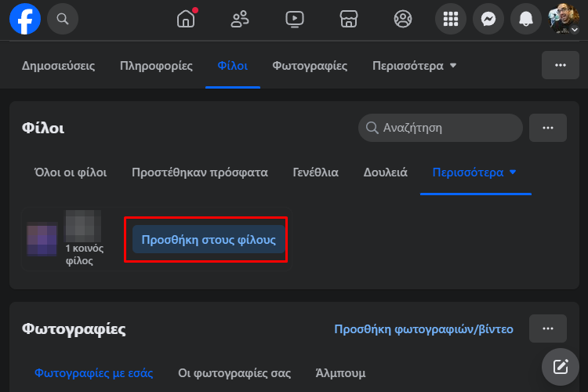Open the Groups icon in top bar
Viewport: 588px width, 392px height.
403,19
